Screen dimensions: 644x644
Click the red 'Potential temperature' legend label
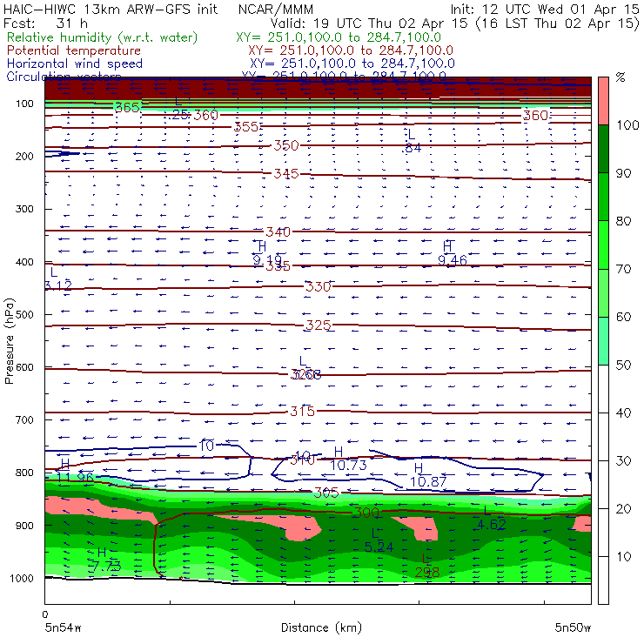click(74, 50)
